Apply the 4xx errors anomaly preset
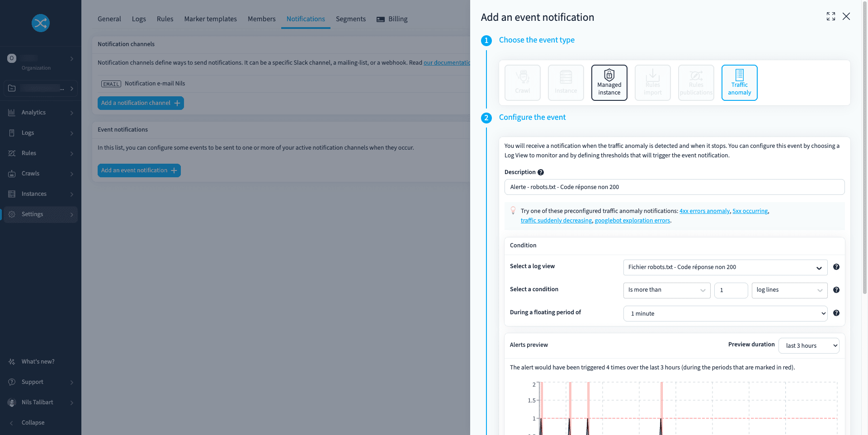The image size is (868, 435). pos(704,211)
